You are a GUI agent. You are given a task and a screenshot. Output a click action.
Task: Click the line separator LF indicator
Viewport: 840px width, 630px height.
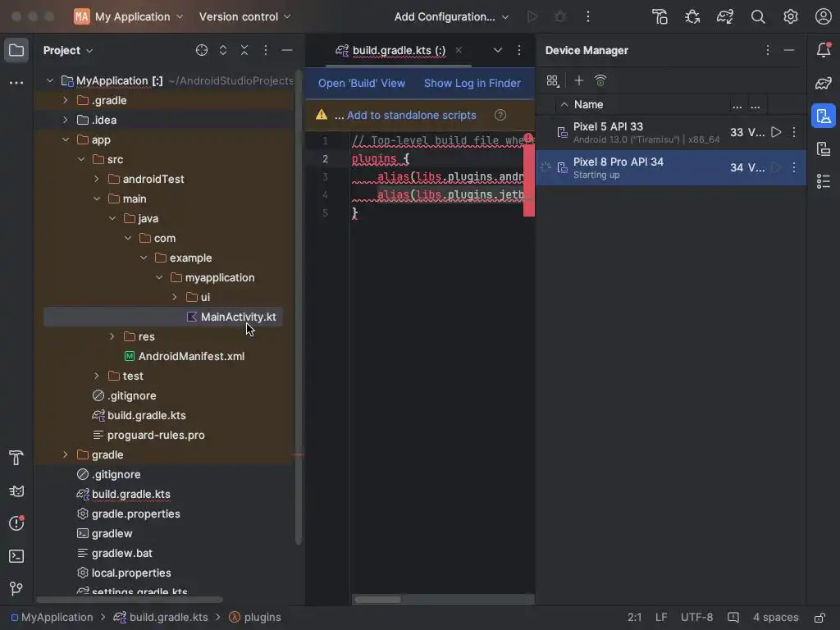pyautogui.click(x=661, y=617)
